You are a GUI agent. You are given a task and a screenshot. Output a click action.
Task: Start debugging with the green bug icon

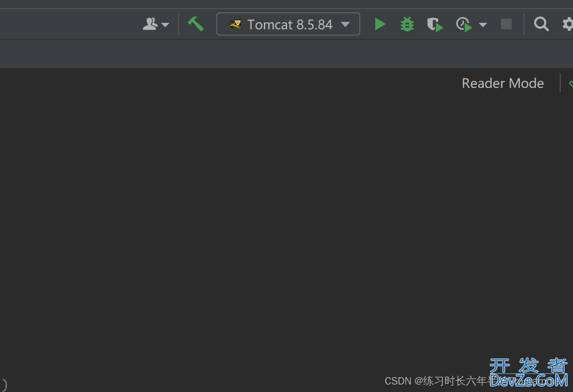pos(407,24)
